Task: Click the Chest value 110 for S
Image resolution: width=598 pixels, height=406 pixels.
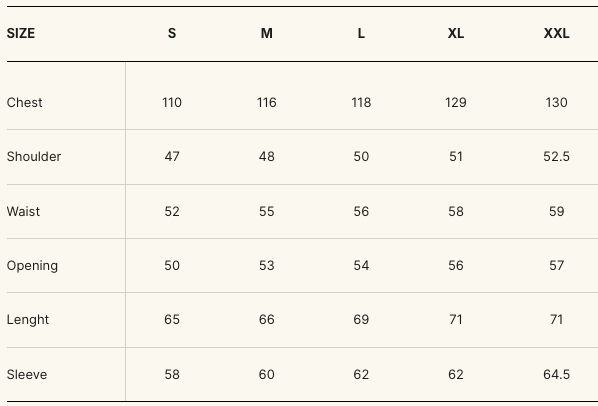Action: click(x=172, y=103)
